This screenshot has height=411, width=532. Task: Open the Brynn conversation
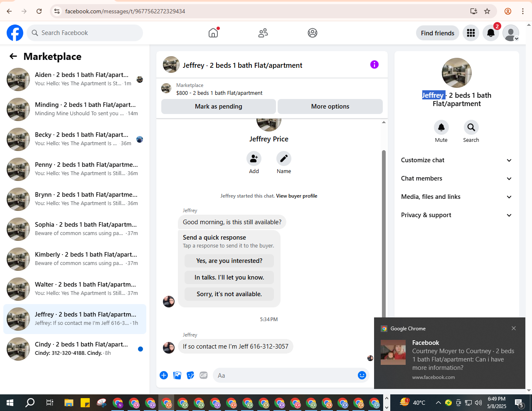pos(75,199)
